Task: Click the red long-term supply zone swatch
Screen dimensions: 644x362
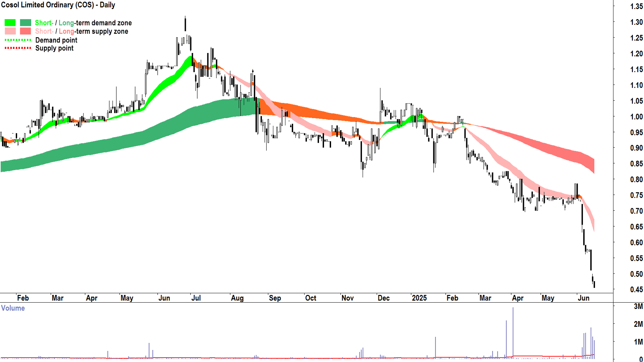Action: click(x=25, y=31)
